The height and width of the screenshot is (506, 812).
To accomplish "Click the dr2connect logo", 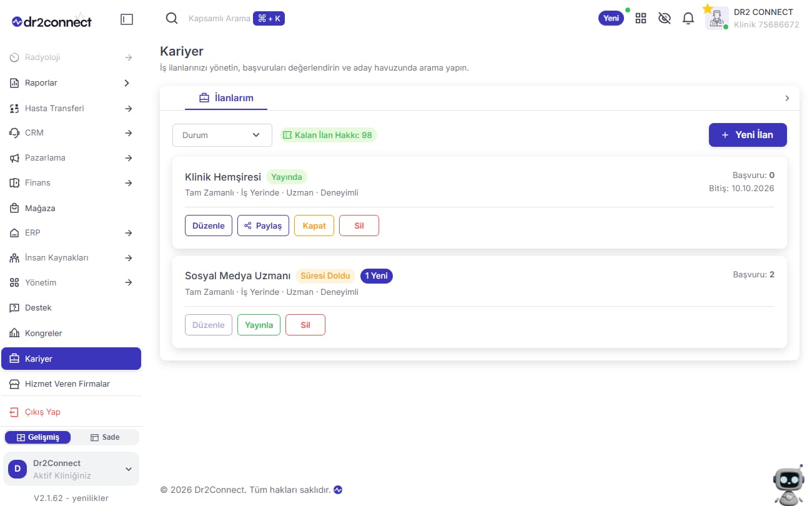I will (x=52, y=21).
